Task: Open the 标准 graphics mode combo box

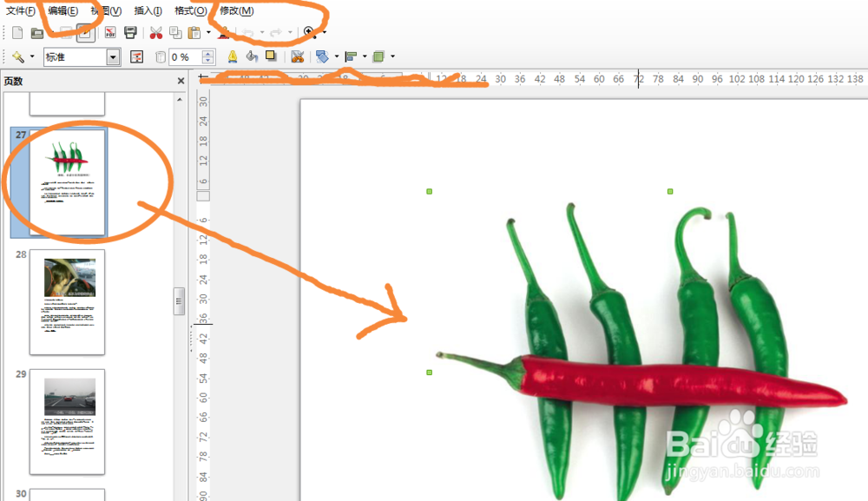Action: (x=82, y=57)
